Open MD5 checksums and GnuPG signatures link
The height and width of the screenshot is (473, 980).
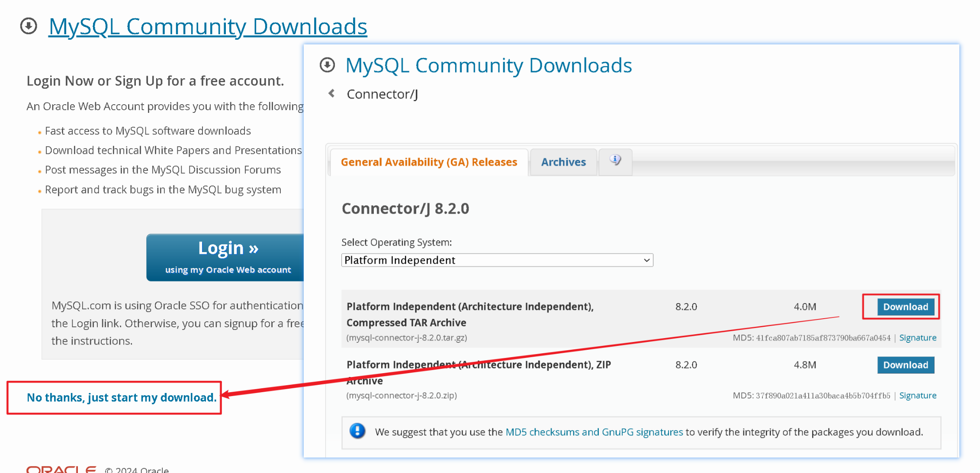coord(594,432)
